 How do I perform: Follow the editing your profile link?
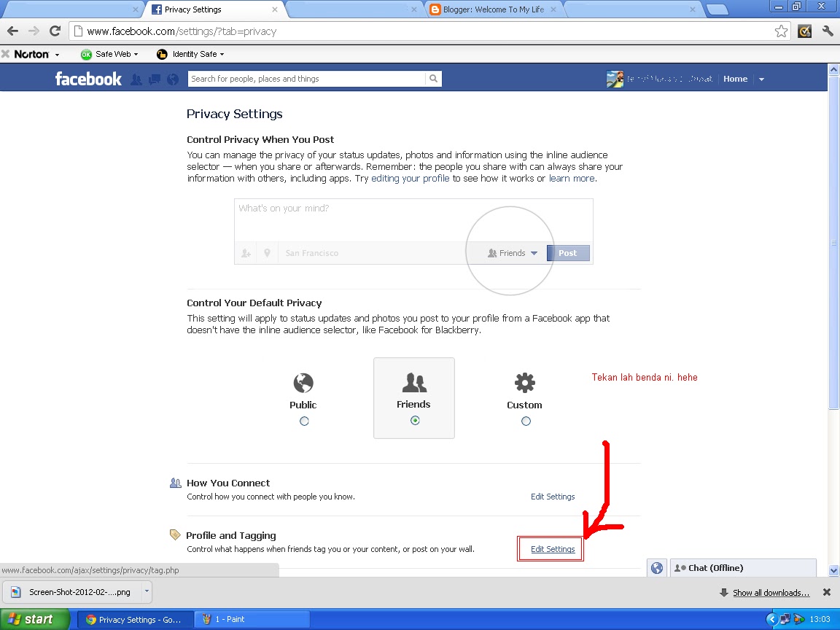pos(411,179)
